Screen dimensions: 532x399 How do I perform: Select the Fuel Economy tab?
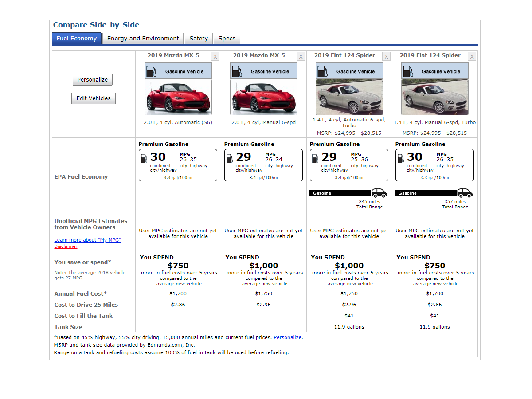pyautogui.click(x=77, y=39)
